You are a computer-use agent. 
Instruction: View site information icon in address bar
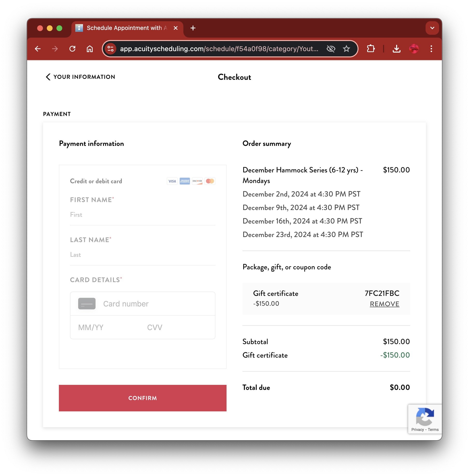click(110, 49)
